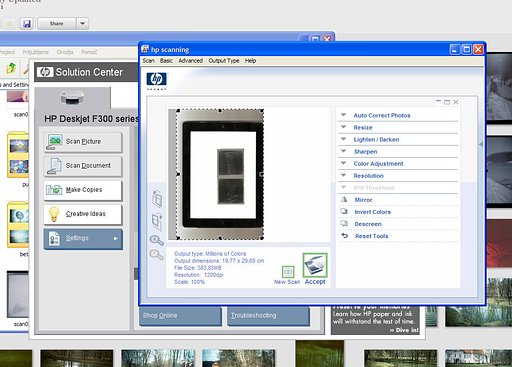Click Make Copies in Solution Center
Image resolution: width=512 pixels, height=367 pixels.
click(83, 190)
